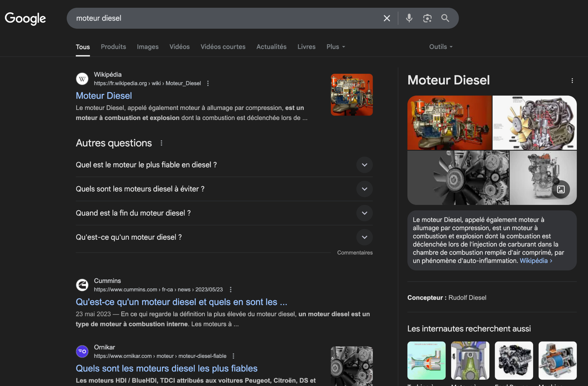Switch to the Vidéos tab
588x386 pixels.
pyautogui.click(x=179, y=47)
